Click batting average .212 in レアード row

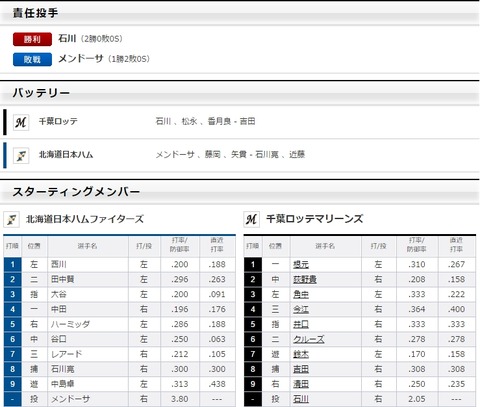click(x=180, y=354)
